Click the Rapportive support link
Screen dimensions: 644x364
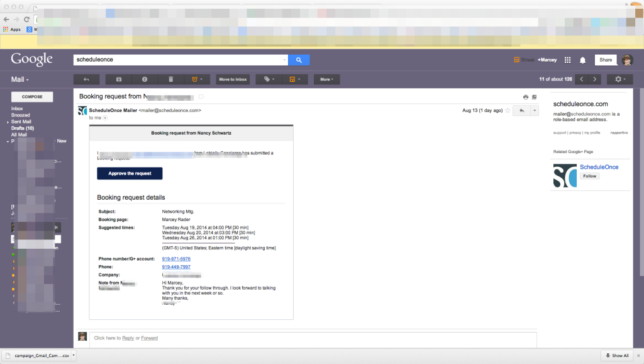(559, 133)
